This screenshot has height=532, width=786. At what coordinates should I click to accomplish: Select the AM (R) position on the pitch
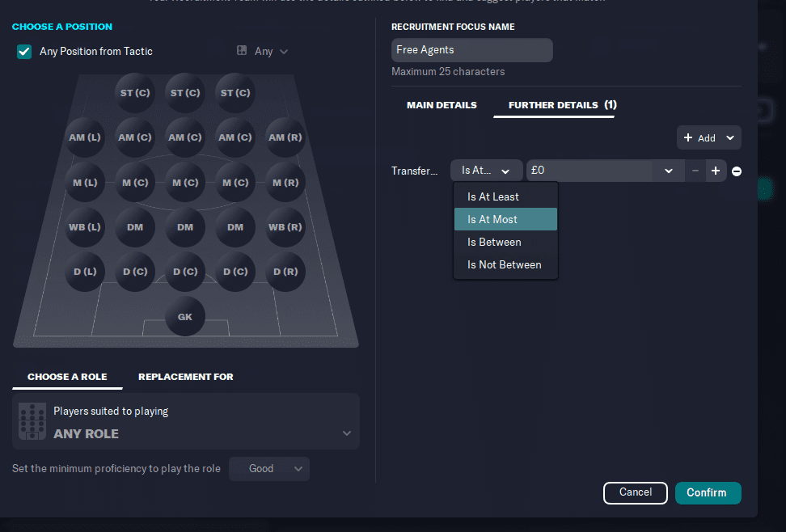point(285,137)
